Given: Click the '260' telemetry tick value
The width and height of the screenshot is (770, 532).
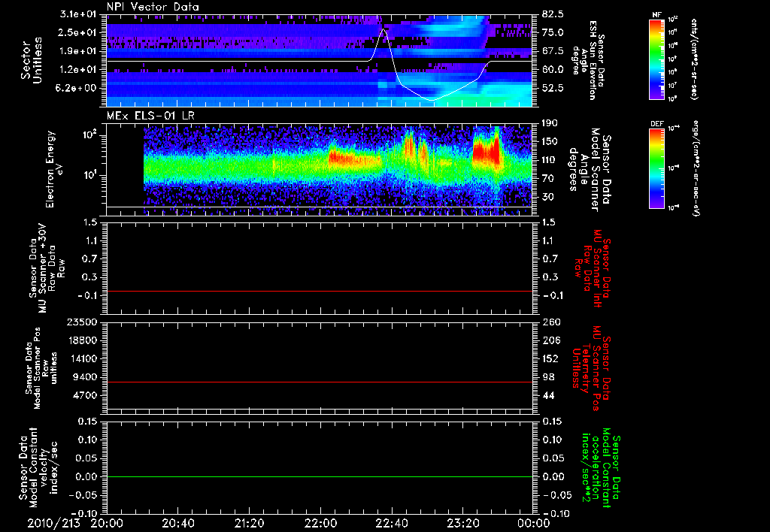Looking at the screenshot, I should (x=550, y=322).
